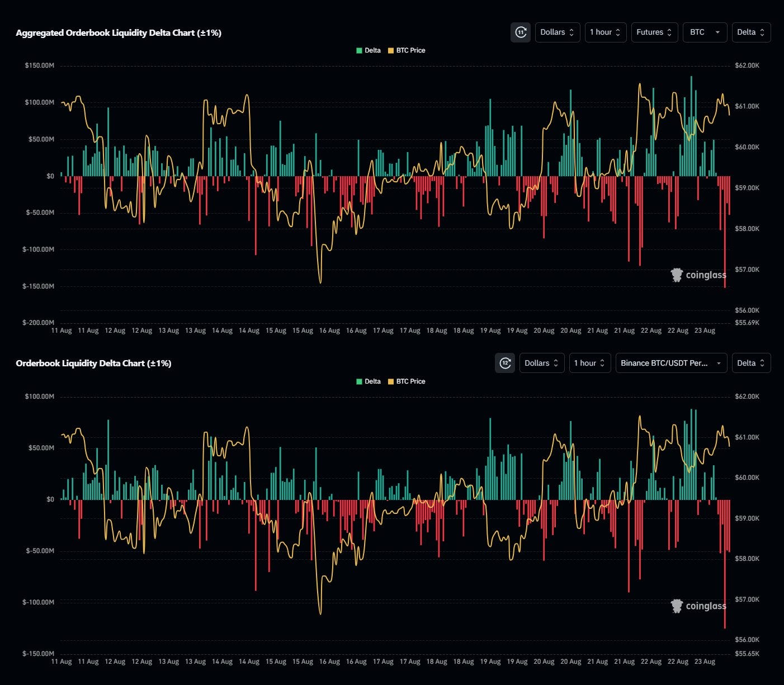The height and width of the screenshot is (685, 784).
Task: Open 1 hour interval dropdown in Aggregated chart
Action: pos(606,32)
